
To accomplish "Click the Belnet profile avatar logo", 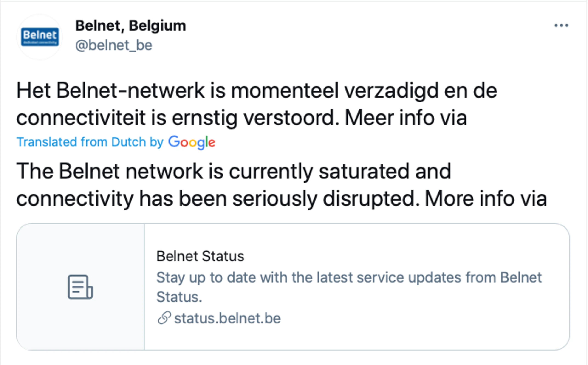I will [x=40, y=37].
